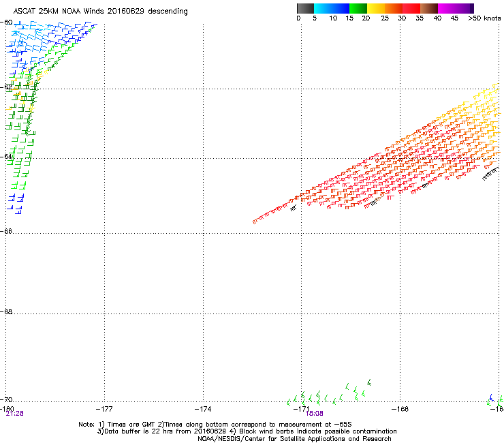Viewport: 504px width, 443px height.
Task: Select the orange 25-30 knot color segment
Action: [394, 8]
